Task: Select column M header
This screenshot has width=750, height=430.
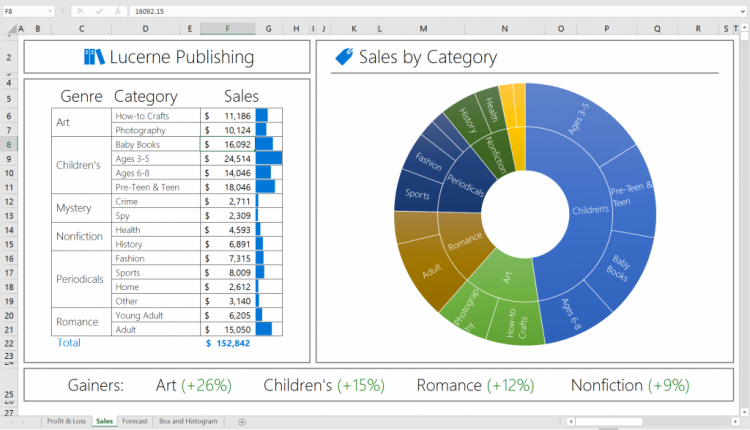Action: pyautogui.click(x=423, y=29)
